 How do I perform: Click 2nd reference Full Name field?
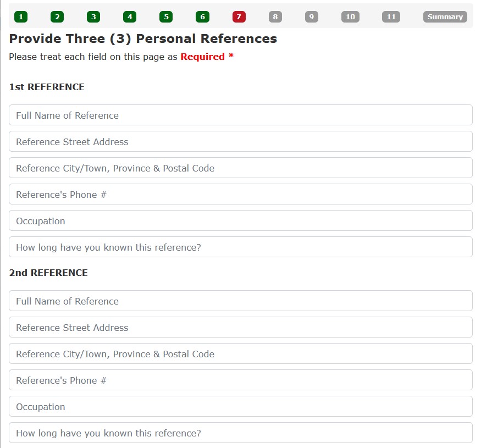[x=240, y=301]
